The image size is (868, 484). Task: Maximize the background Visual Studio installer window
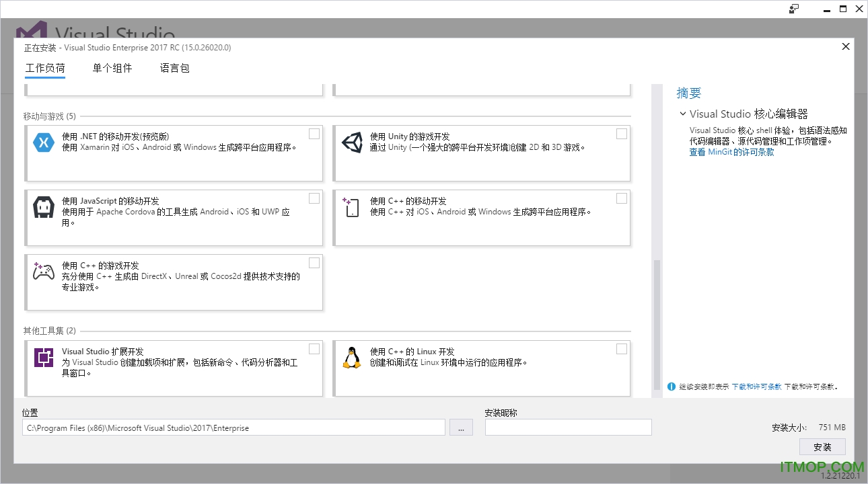click(x=843, y=9)
